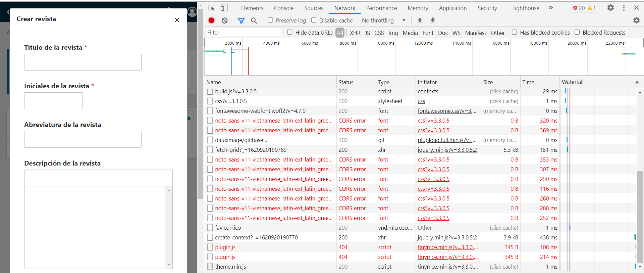Screen dimensions: 644x273
Task: Open the contexts initiator link
Action: click(x=428, y=91)
